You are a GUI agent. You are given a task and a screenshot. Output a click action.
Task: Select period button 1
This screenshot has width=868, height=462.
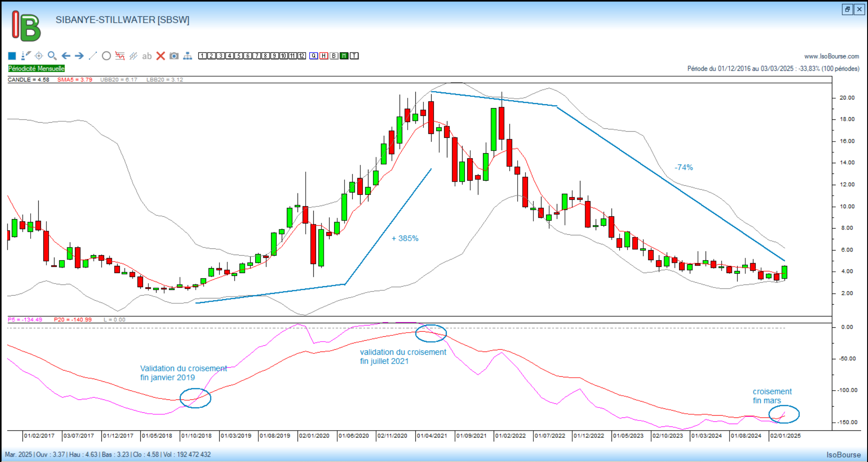point(202,56)
